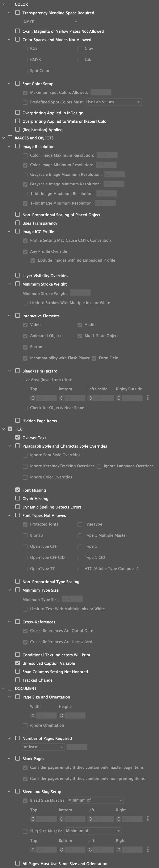Uncheck the Overset Text checkbox
This screenshot has height=868, width=159.
tap(18, 437)
